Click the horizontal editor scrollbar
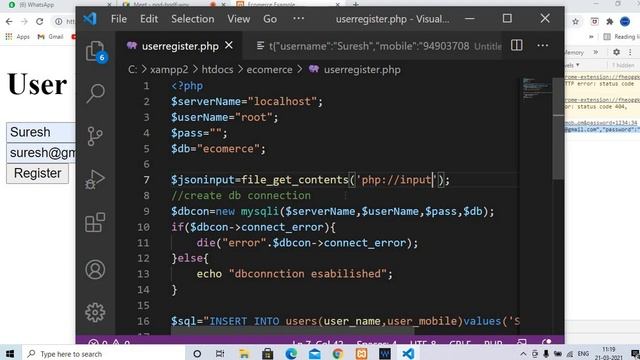 click(292, 332)
